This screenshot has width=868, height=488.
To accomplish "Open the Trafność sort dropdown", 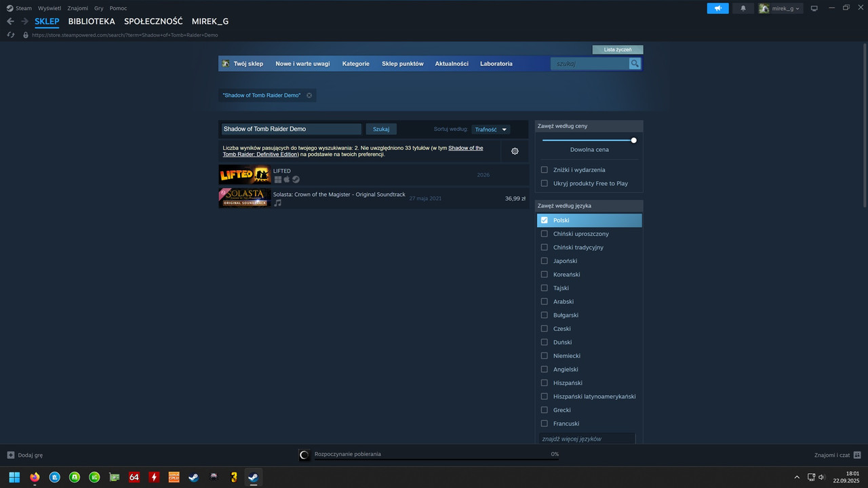I will [491, 129].
